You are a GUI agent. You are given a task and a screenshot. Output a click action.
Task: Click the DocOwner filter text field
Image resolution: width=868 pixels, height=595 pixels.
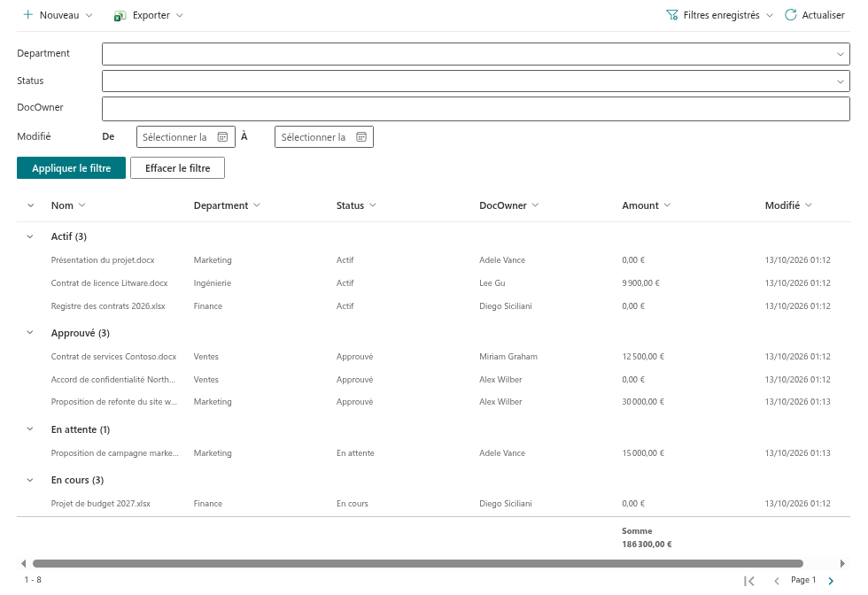[x=476, y=109]
